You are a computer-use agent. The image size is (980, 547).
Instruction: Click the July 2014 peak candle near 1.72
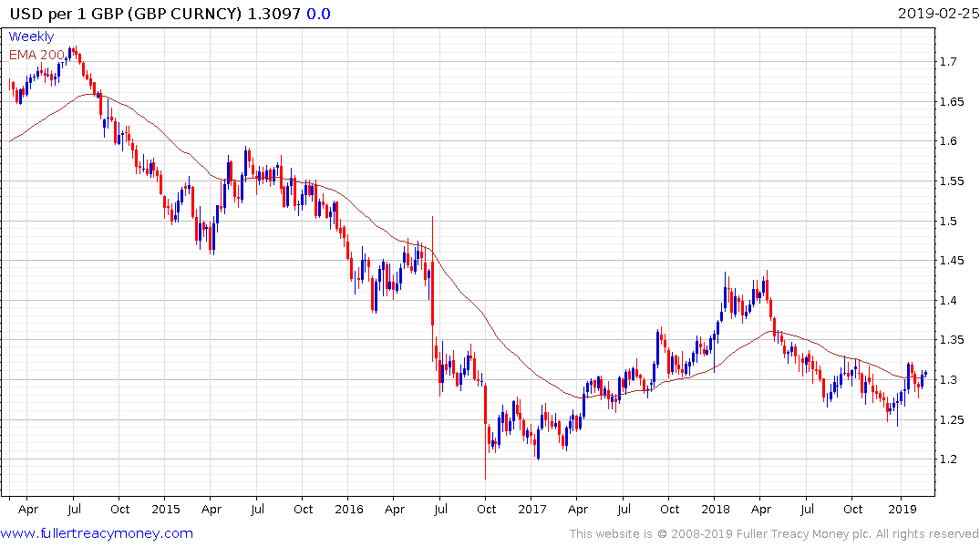pyautogui.click(x=75, y=51)
